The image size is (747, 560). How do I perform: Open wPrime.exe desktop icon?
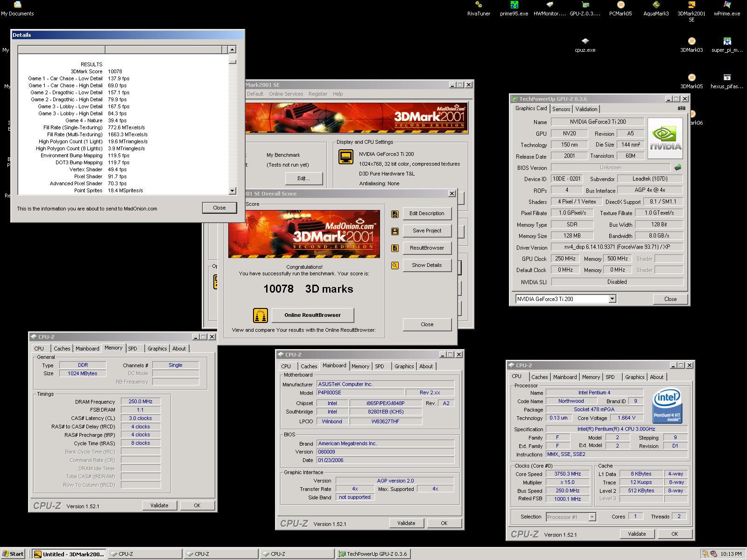727,8
